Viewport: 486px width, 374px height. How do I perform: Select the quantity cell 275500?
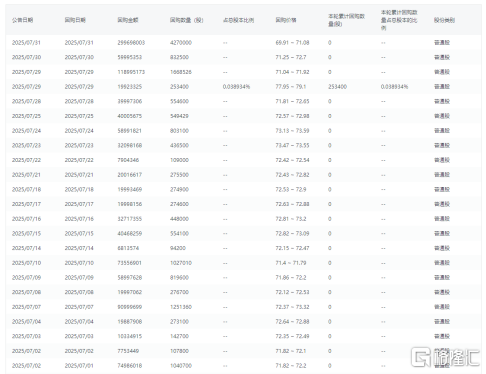coord(179,175)
